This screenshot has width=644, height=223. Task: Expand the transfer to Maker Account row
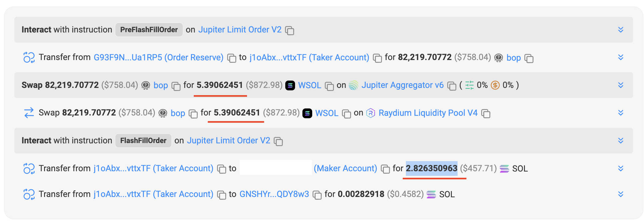tap(621, 168)
